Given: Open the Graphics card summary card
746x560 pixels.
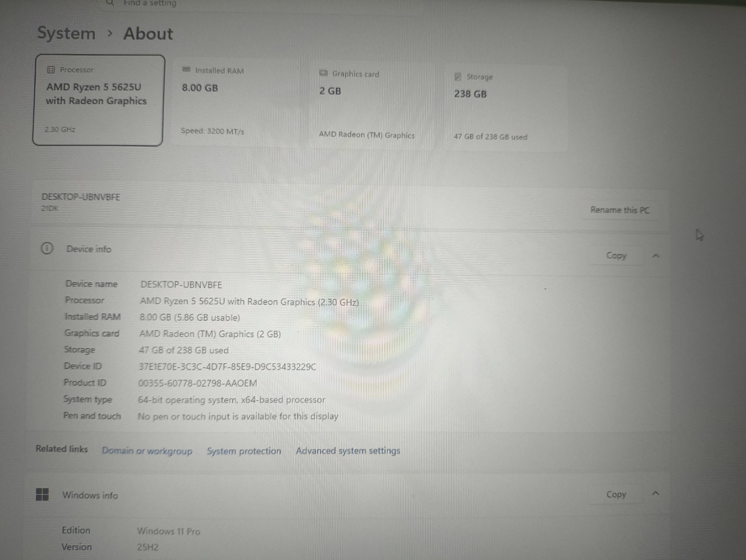Looking at the screenshot, I should [372, 104].
